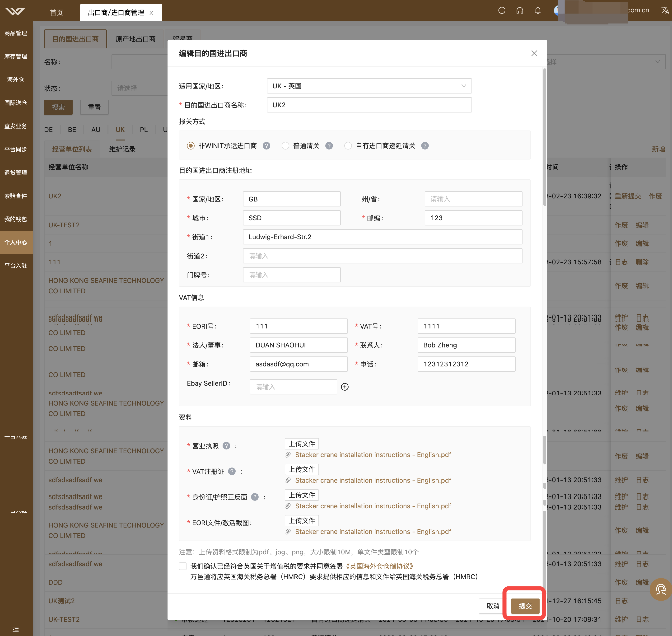Open 商品管理 in sidebar
Image resolution: width=672 pixels, height=636 pixels.
16,33
